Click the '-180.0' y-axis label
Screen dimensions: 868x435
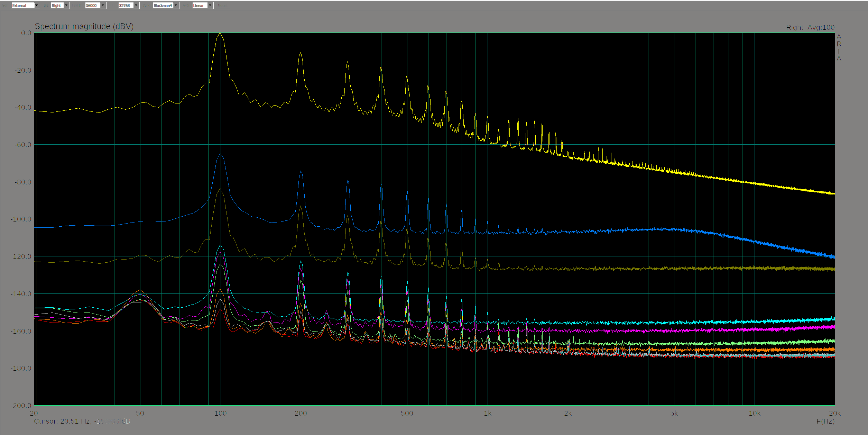click(x=21, y=368)
